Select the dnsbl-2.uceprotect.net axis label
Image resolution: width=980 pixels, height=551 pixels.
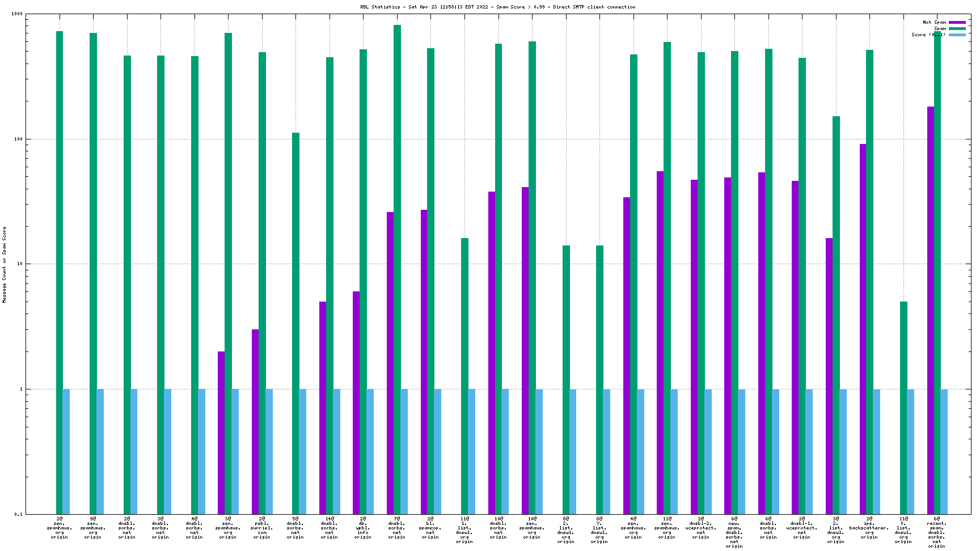coord(700,528)
